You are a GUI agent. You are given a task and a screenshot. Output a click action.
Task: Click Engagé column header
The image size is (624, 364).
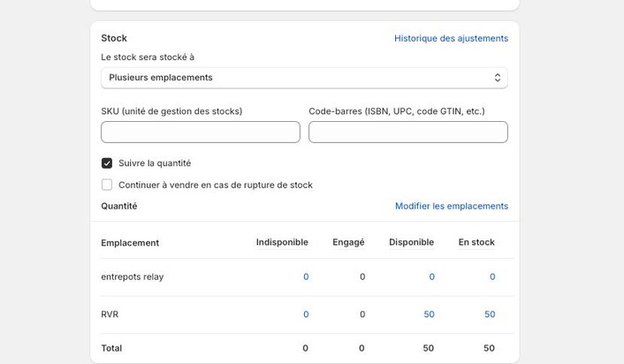[348, 242]
